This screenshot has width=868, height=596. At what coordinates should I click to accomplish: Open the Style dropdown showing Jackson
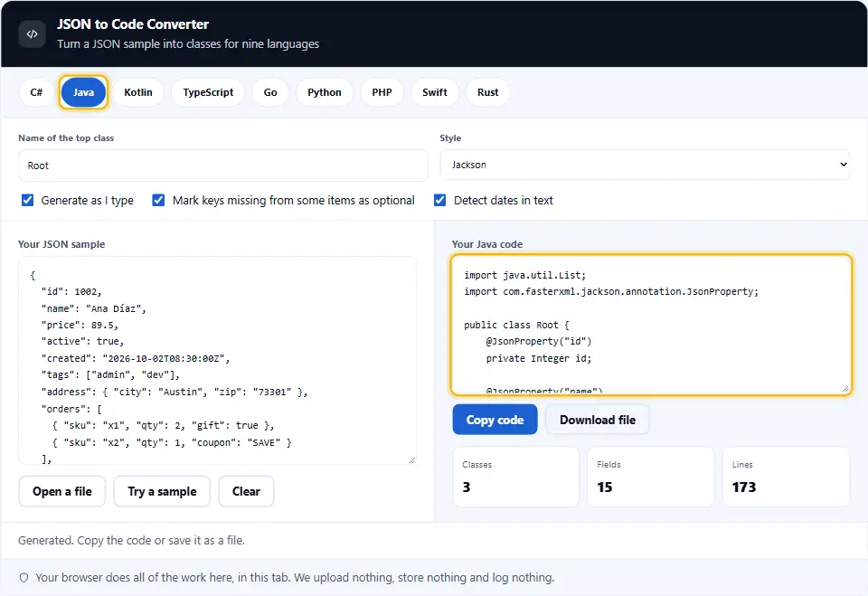tap(645, 165)
